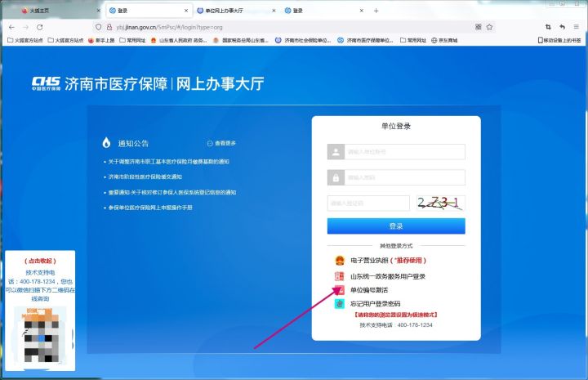Click the 单位编号激活 link
The width and height of the screenshot is (588, 380).
369,290
